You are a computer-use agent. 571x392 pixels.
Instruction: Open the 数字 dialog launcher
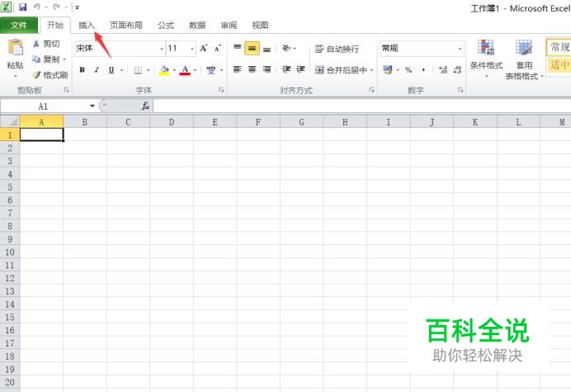point(460,90)
